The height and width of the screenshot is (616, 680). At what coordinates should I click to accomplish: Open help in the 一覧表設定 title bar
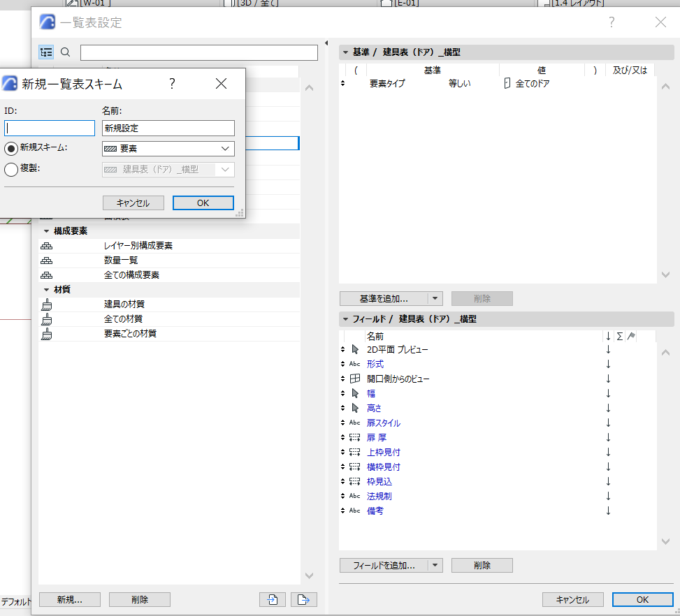(612, 22)
